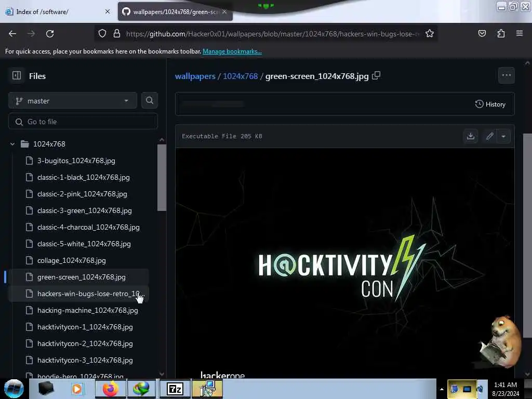Click the Files panel heading

pos(37,76)
